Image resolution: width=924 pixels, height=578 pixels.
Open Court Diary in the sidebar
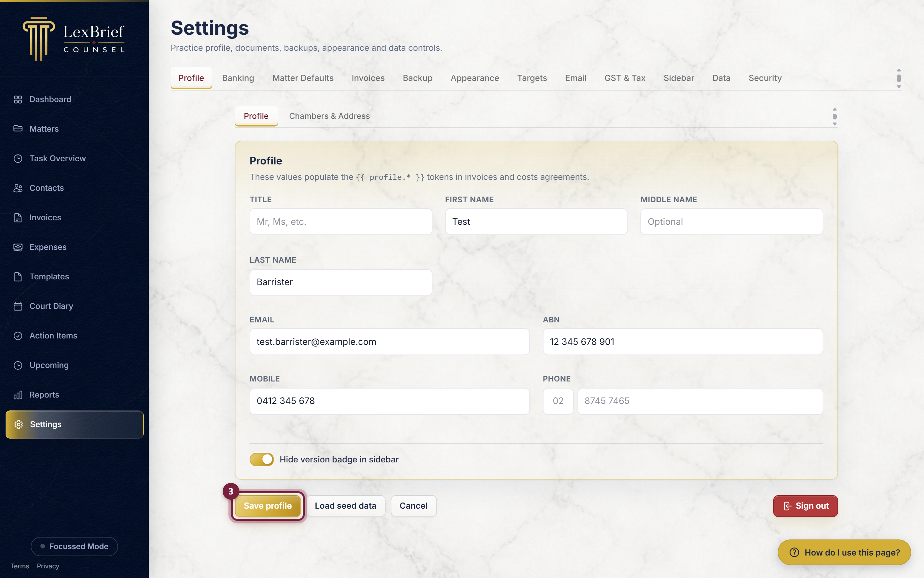point(74,306)
